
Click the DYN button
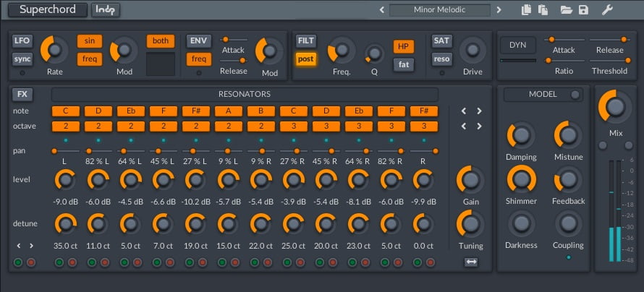tap(518, 45)
